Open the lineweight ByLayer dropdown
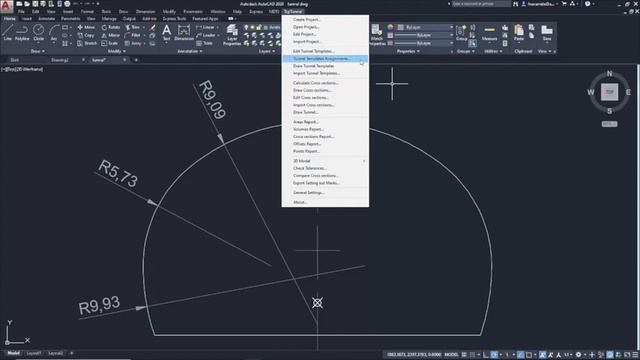This screenshot has height=360, width=640. point(424,36)
